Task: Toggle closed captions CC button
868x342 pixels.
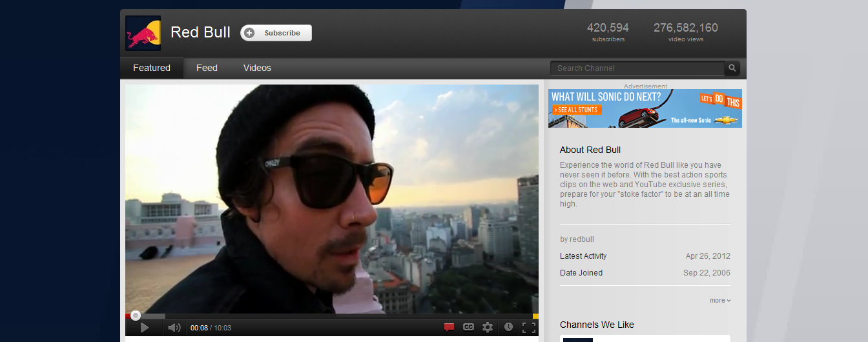Action: [468, 327]
